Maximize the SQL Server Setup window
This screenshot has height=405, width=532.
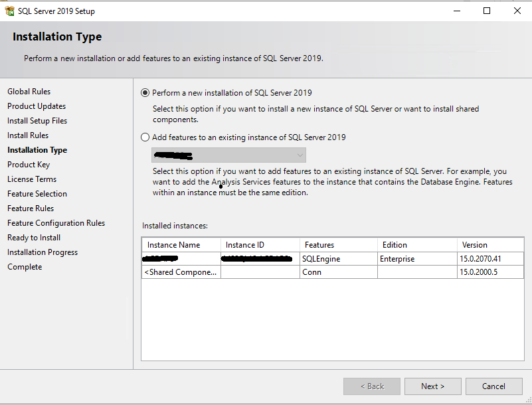click(x=487, y=11)
